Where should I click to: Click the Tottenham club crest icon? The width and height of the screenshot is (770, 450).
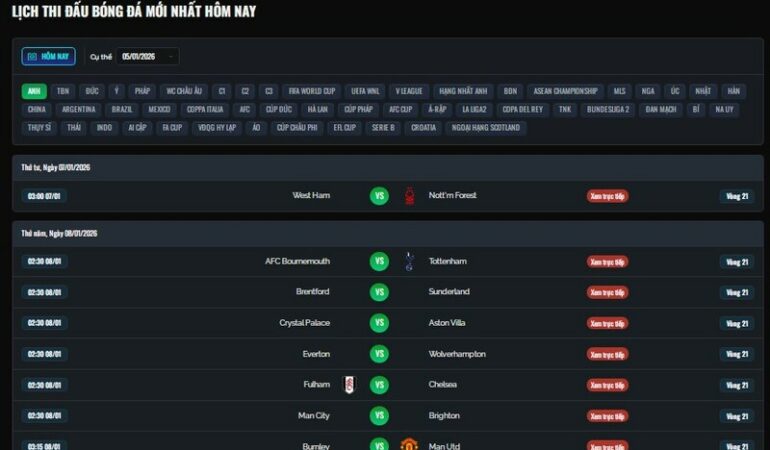point(409,261)
